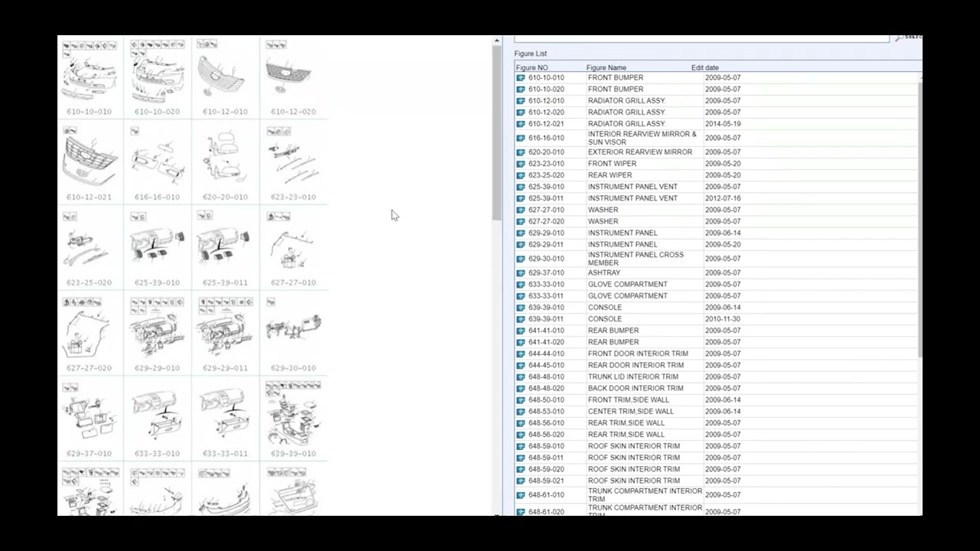
Task: Click the 2010-11-30 edit date cell
Action: coord(723,319)
